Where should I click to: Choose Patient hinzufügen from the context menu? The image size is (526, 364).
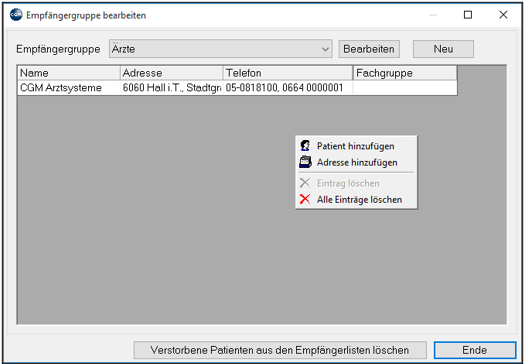tap(356, 146)
